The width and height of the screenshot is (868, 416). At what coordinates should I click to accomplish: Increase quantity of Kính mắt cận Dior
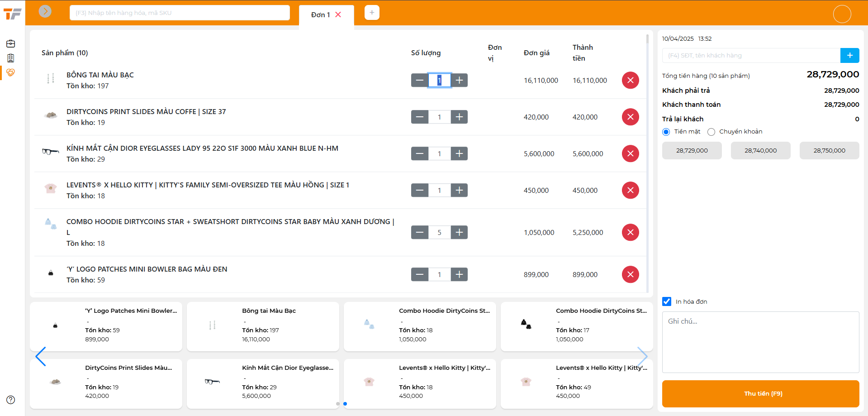pyautogui.click(x=459, y=153)
